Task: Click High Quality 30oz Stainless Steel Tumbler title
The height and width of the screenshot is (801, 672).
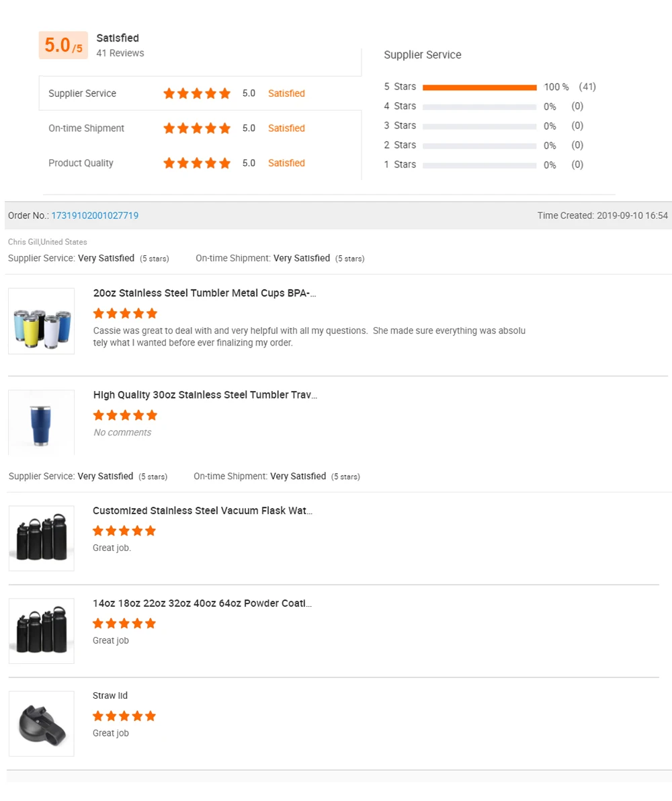Action: pos(205,394)
